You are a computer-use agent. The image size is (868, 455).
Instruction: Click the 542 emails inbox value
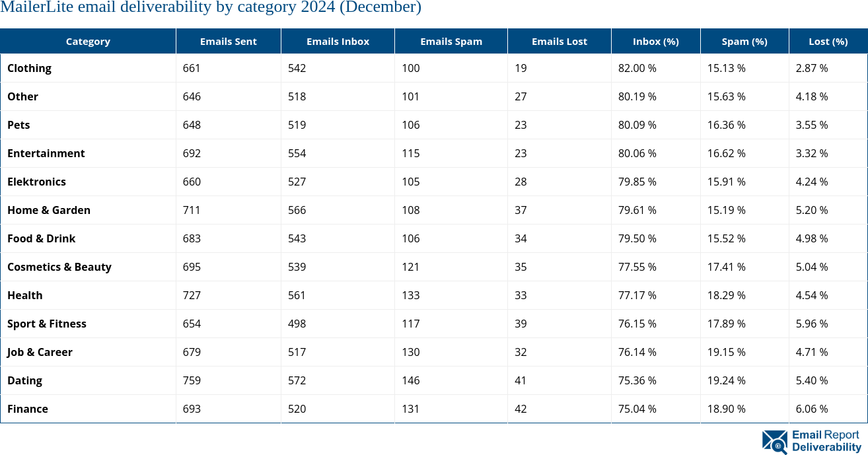pyautogui.click(x=297, y=68)
